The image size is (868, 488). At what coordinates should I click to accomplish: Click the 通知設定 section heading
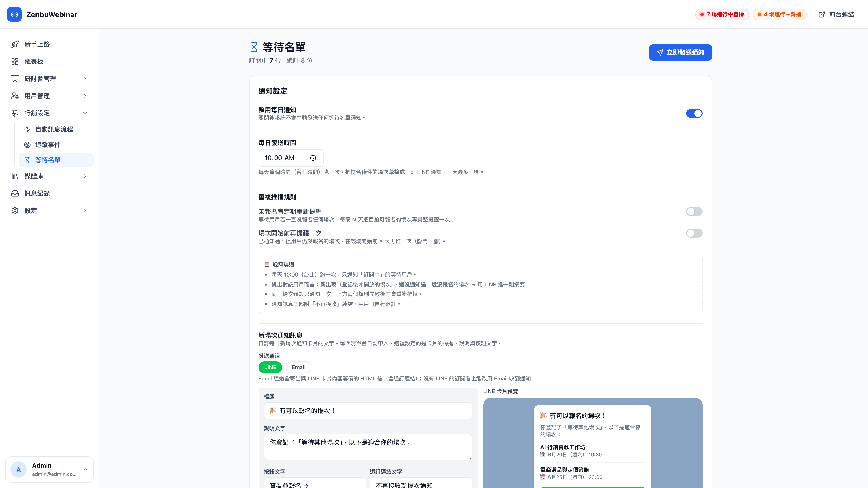pyautogui.click(x=273, y=91)
